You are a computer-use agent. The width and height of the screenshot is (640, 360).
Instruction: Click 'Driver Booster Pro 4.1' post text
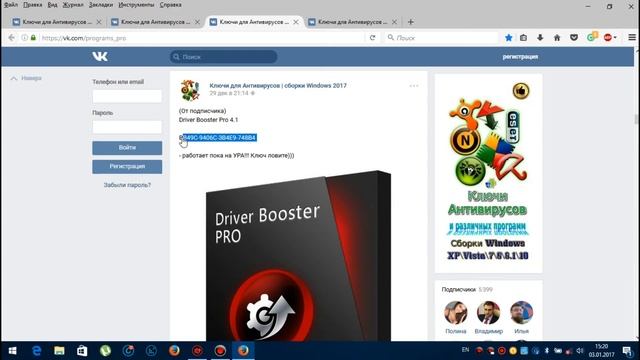pyautogui.click(x=208, y=120)
